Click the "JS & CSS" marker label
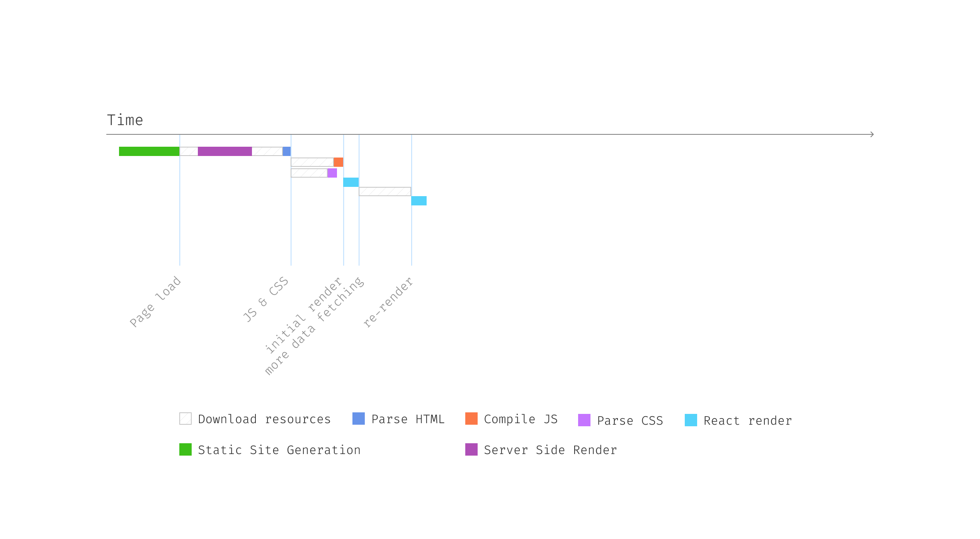Image resolution: width=980 pixels, height=539 pixels. (x=266, y=300)
